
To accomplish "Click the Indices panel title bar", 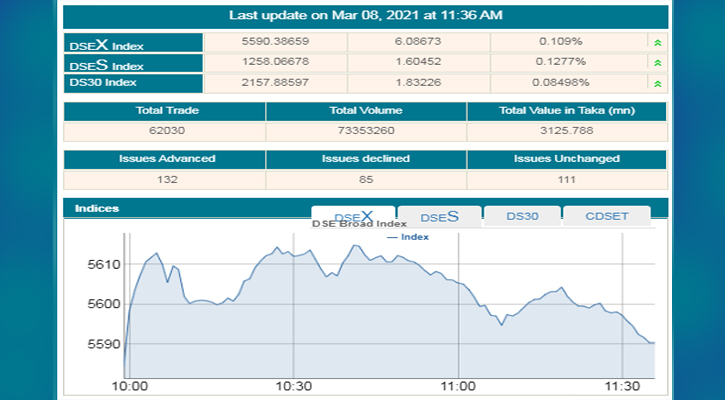I will [x=180, y=208].
